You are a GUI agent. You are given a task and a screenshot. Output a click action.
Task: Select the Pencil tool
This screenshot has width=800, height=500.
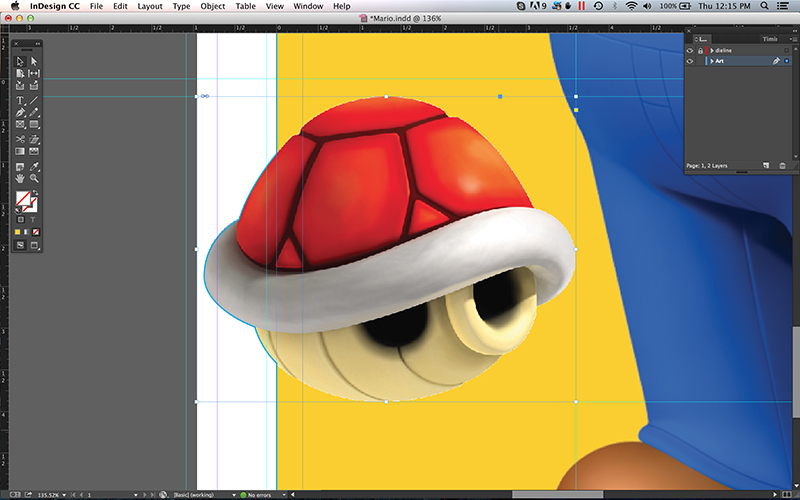coord(34,112)
